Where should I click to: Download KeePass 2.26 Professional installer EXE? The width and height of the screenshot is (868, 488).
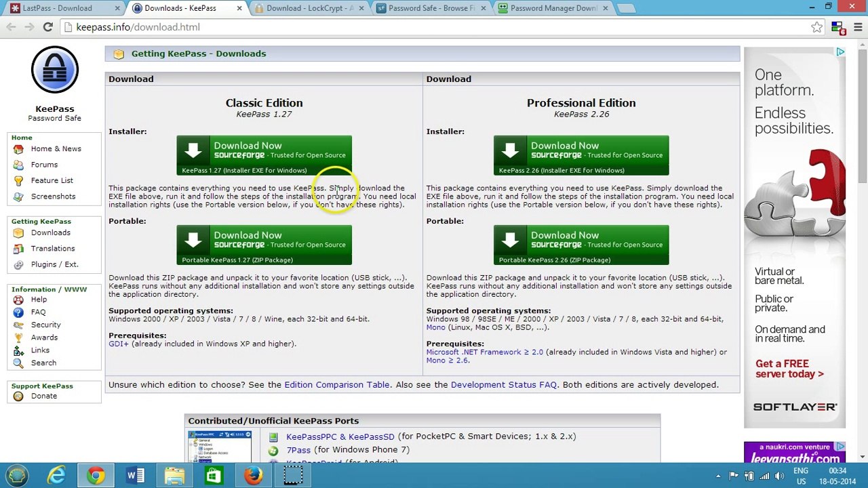pos(581,155)
